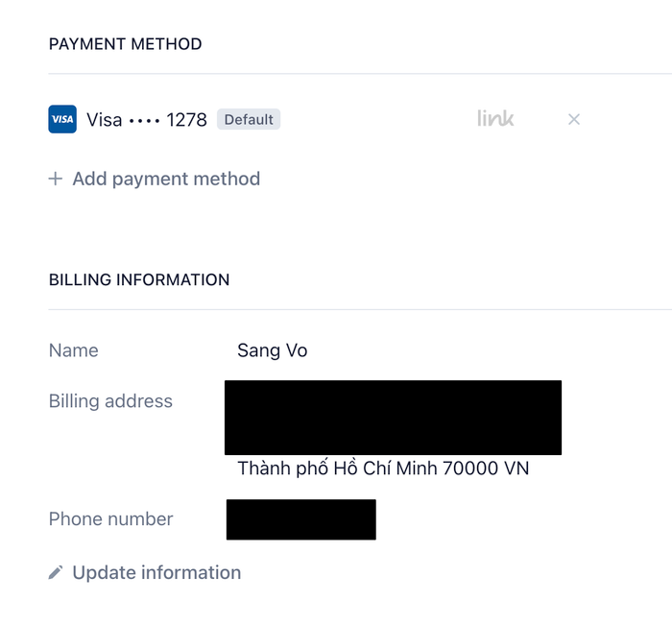Click the Phone number label
Screen dimensions: 672x625
tap(111, 519)
